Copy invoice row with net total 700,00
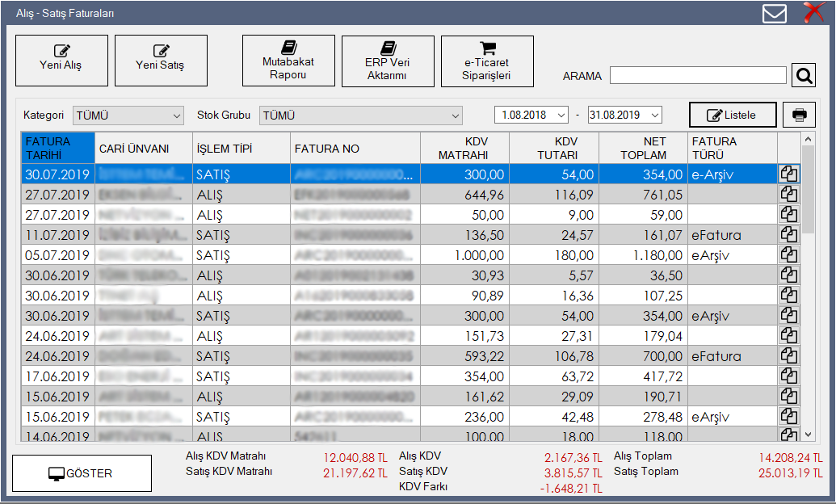 coord(789,356)
